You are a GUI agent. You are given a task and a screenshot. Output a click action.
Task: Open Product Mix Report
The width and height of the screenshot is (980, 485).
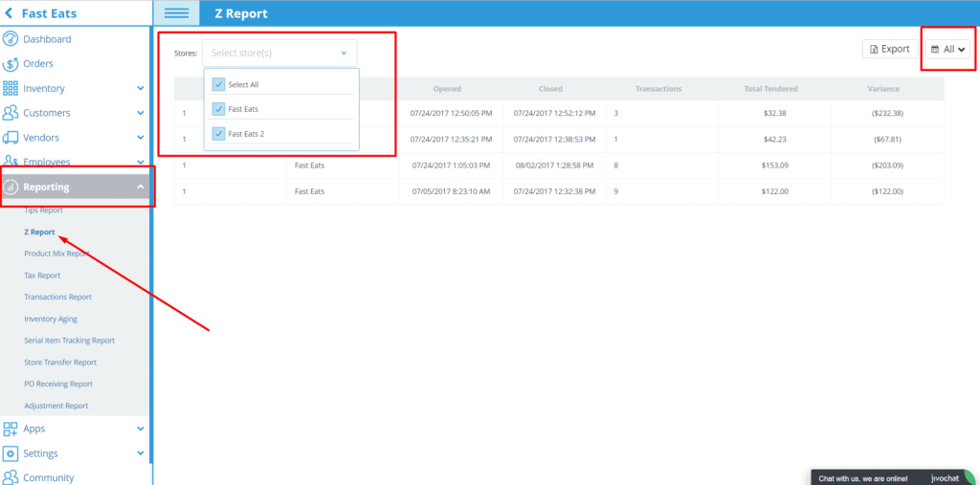[56, 254]
